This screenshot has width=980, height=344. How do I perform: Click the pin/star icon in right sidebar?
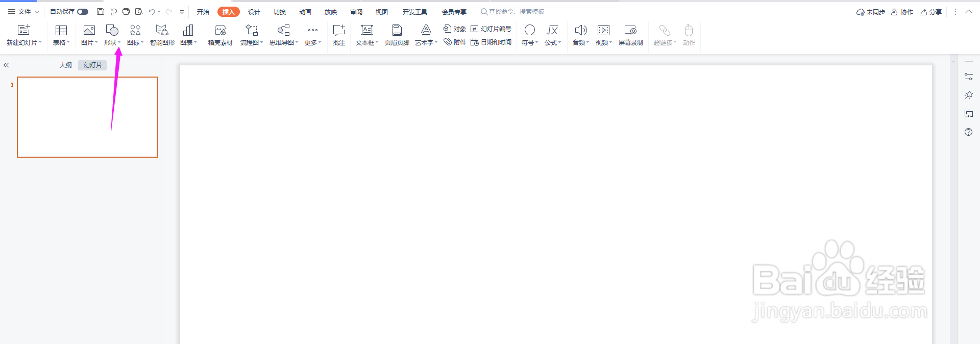tap(969, 95)
